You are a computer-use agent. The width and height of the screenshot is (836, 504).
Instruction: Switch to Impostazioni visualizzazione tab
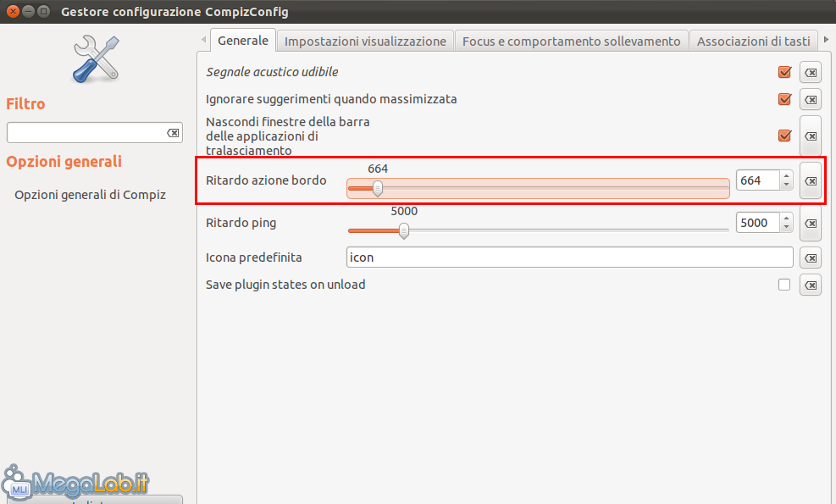365,41
